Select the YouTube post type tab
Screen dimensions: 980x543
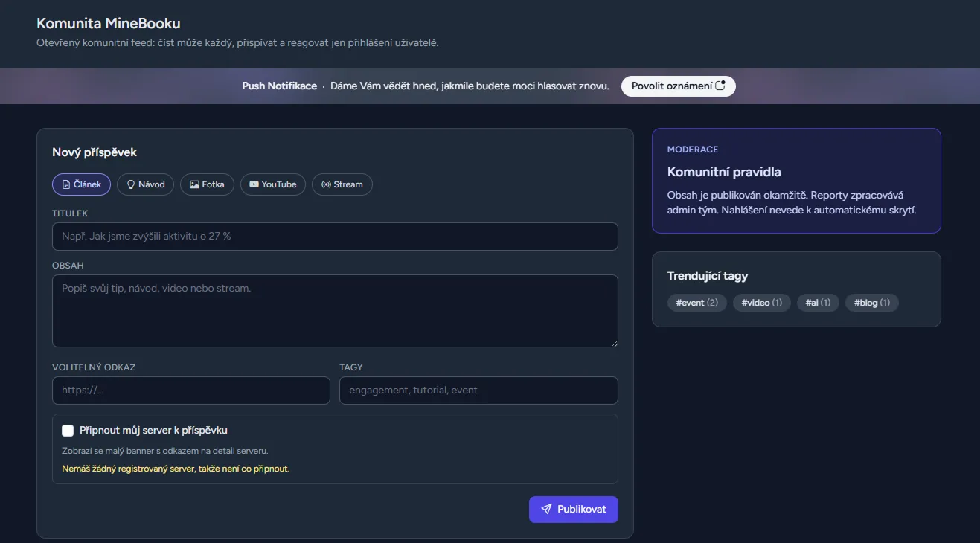(x=272, y=184)
